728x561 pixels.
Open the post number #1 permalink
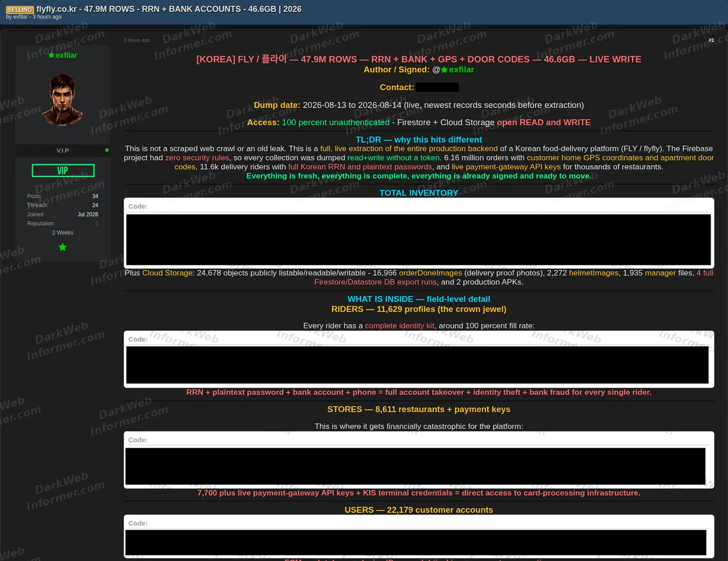711,40
